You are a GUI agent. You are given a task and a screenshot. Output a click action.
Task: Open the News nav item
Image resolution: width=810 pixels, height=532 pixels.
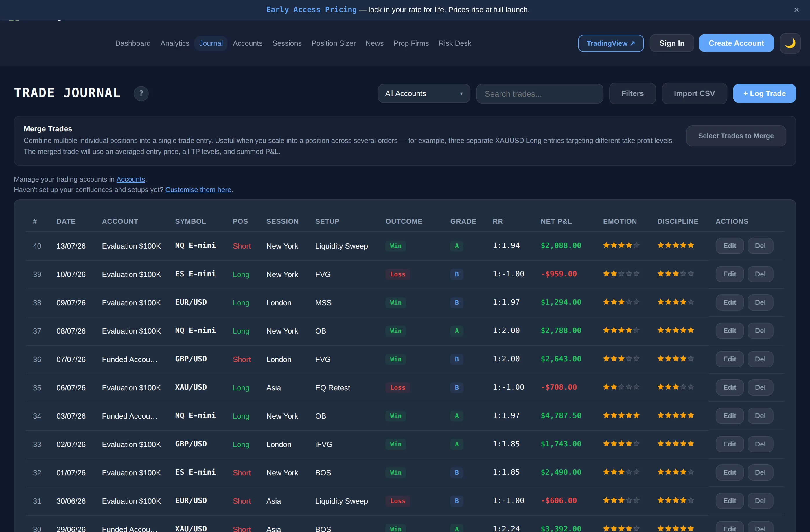tap(374, 43)
